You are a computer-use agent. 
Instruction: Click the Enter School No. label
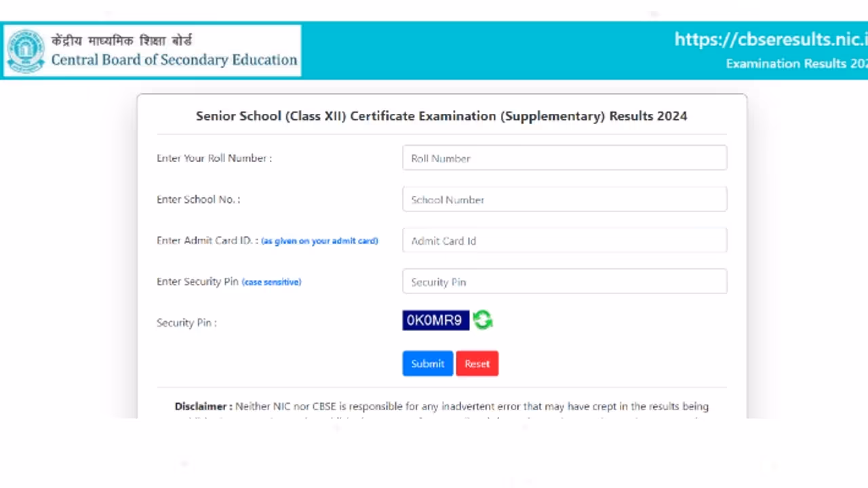click(198, 199)
